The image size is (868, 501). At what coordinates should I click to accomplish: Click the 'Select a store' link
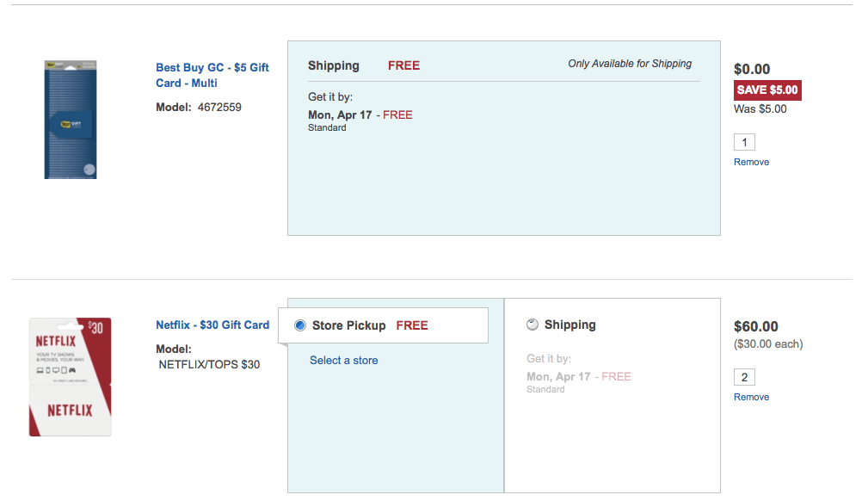(x=343, y=360)
